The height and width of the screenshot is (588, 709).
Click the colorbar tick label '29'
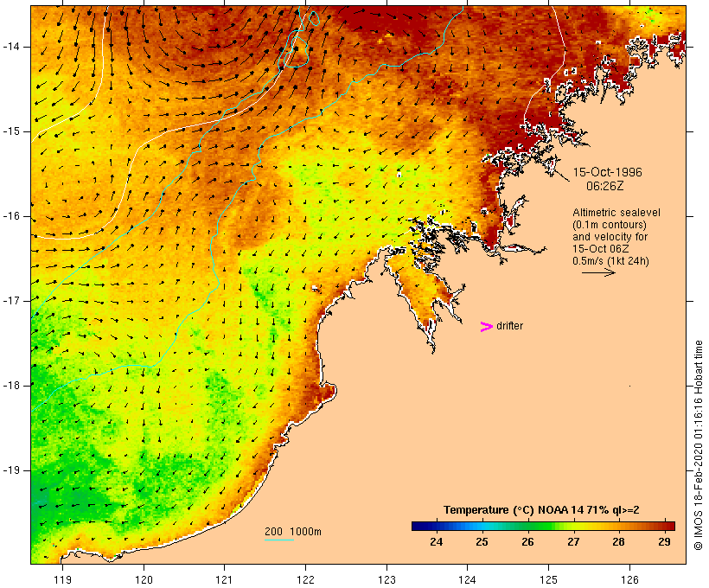coord(664,542)
